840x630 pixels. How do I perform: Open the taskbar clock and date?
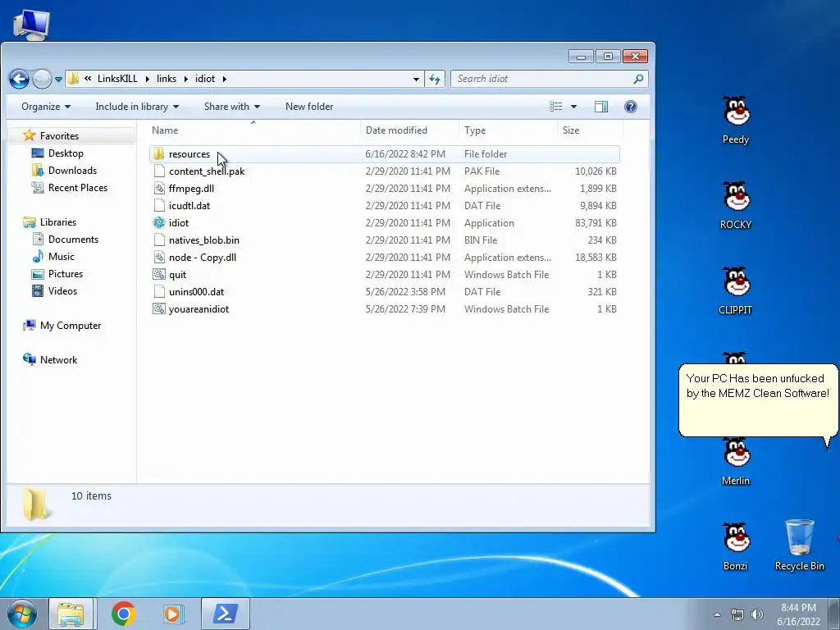pyautogui.click(x=798, y=614)
